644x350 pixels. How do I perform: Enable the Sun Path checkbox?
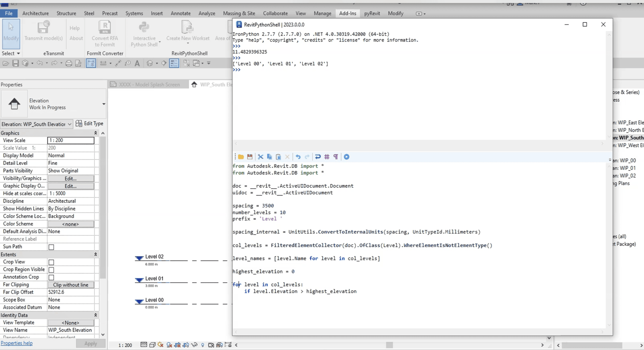click(x=51, y=247)
